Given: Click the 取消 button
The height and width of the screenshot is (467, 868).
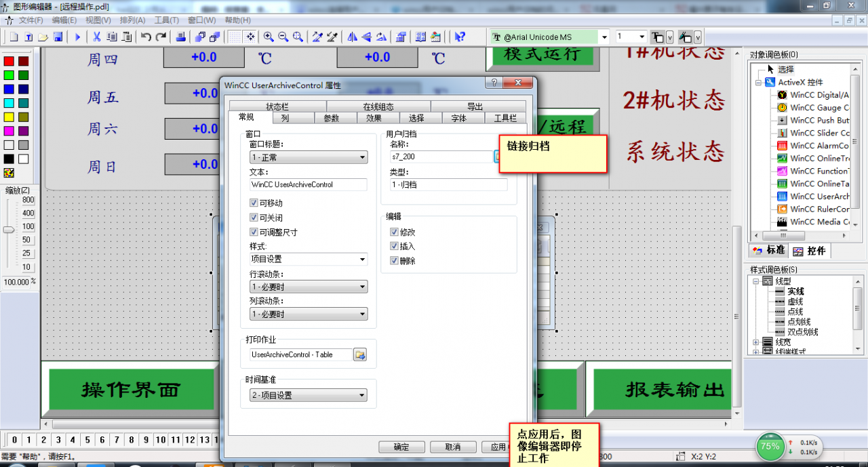Looking at the screenshot, I should click(x=452, y=447).
